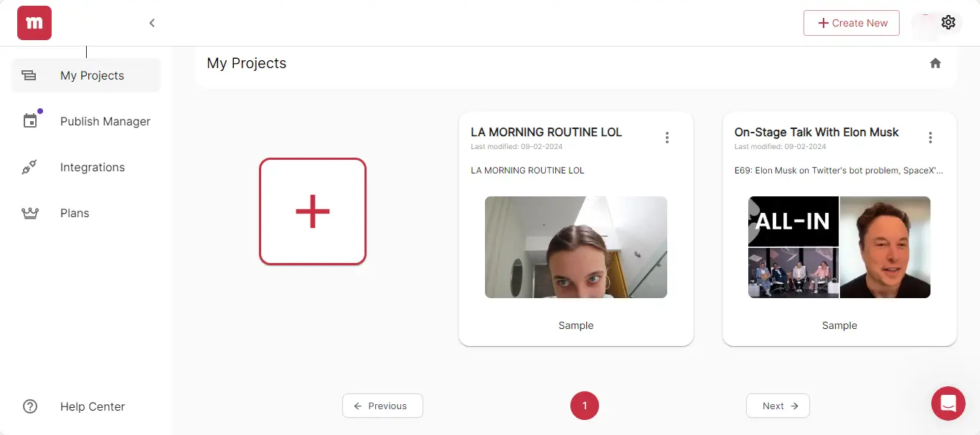
Task: Open options menu for LA MORNING ROUTINE LOL
Action: [667, 138]
